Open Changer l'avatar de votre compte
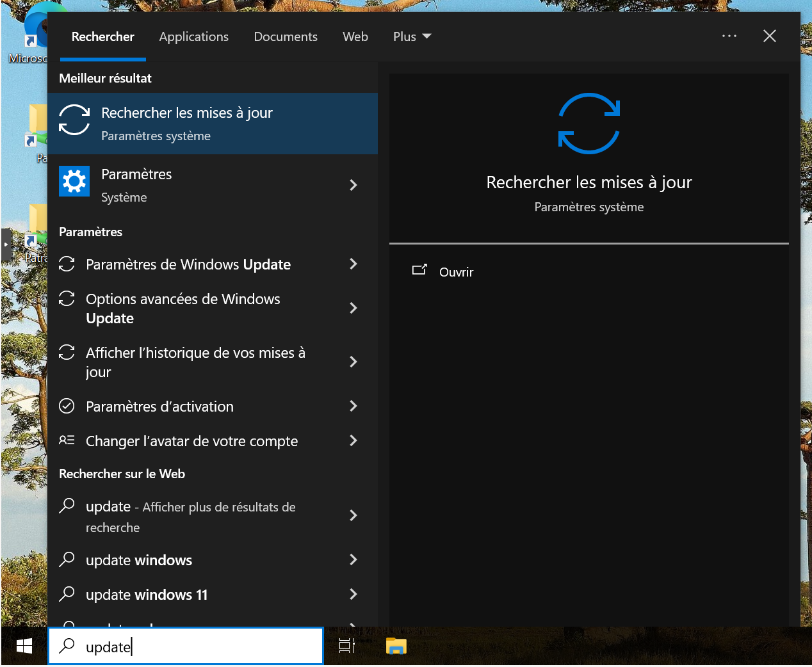The width and height of the screenshot is (812, 667). point(213,441)
